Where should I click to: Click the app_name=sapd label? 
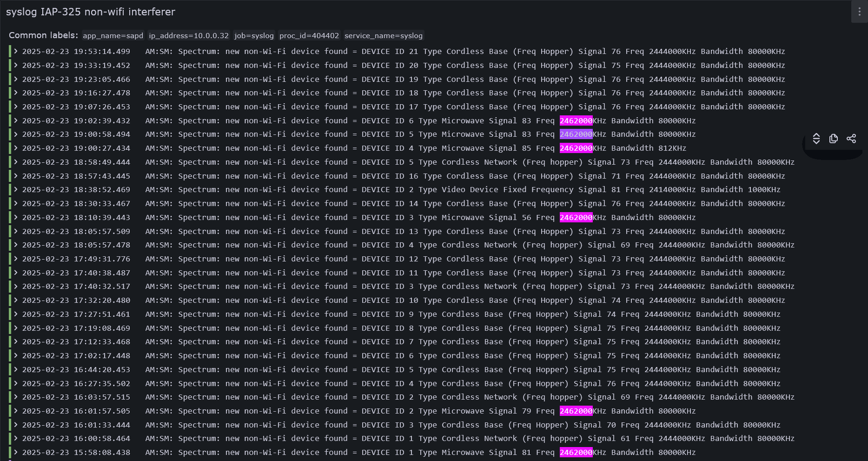tap(113, 36)
